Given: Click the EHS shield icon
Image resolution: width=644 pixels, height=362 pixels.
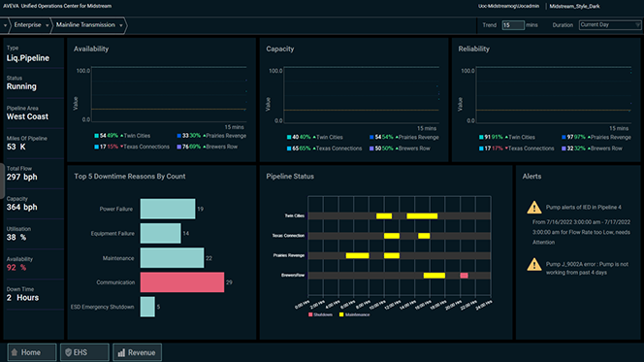Looking at the screenshot, I should coord(68,352).
